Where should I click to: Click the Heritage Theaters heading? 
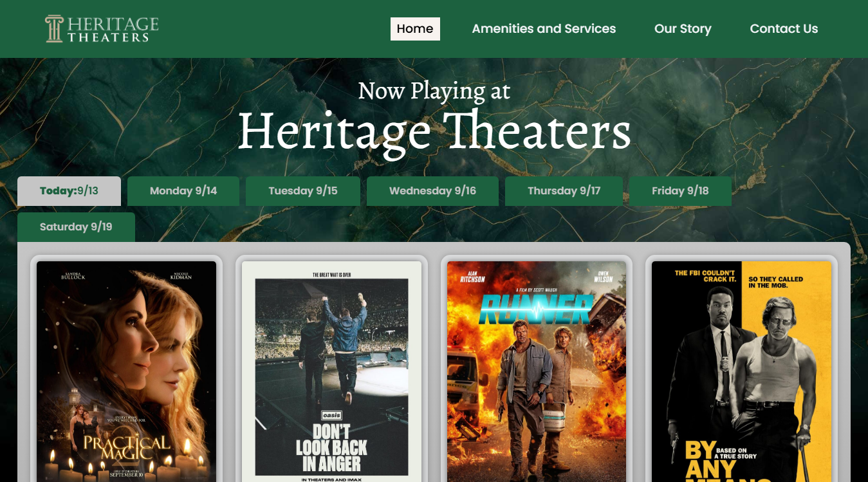click(434, 133)
